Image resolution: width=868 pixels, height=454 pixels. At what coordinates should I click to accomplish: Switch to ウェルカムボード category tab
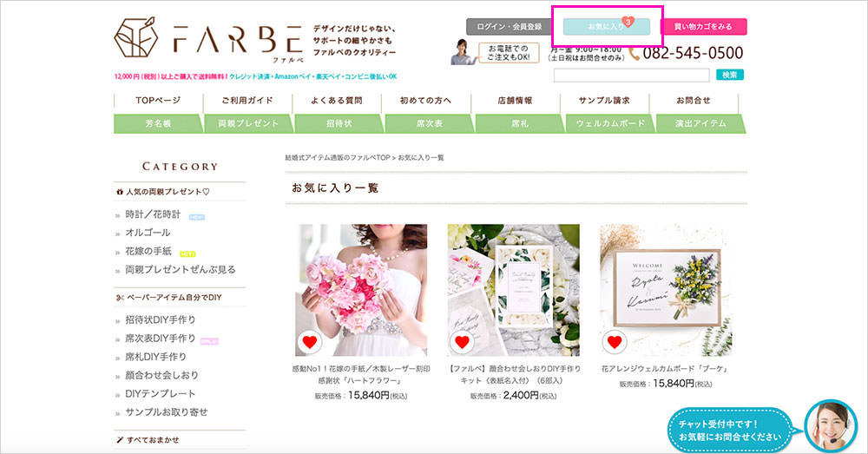[610, 123]
